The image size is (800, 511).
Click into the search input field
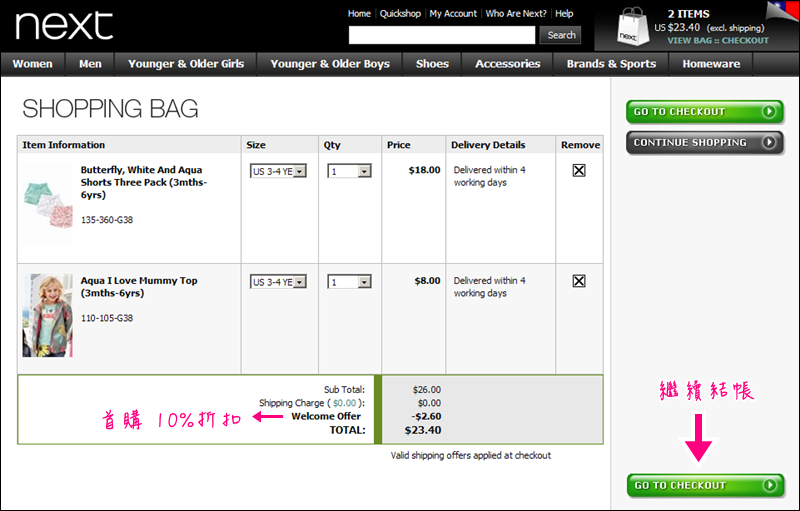(x=442, y=35)
